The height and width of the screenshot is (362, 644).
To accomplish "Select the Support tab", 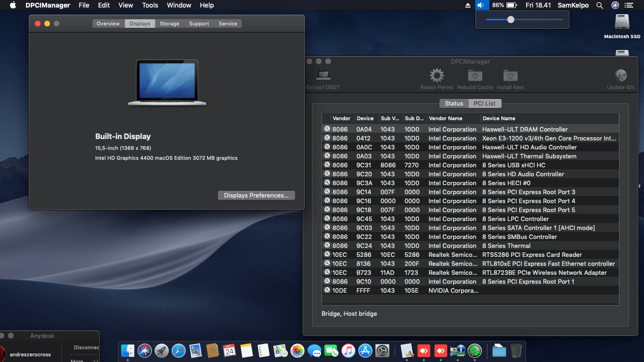I will [199, 24].
